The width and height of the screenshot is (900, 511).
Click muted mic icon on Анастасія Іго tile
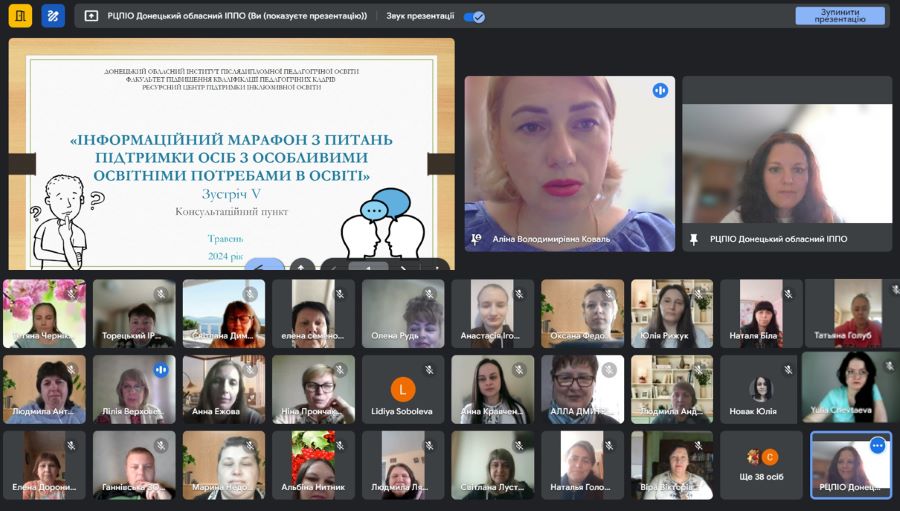point(519,294)
